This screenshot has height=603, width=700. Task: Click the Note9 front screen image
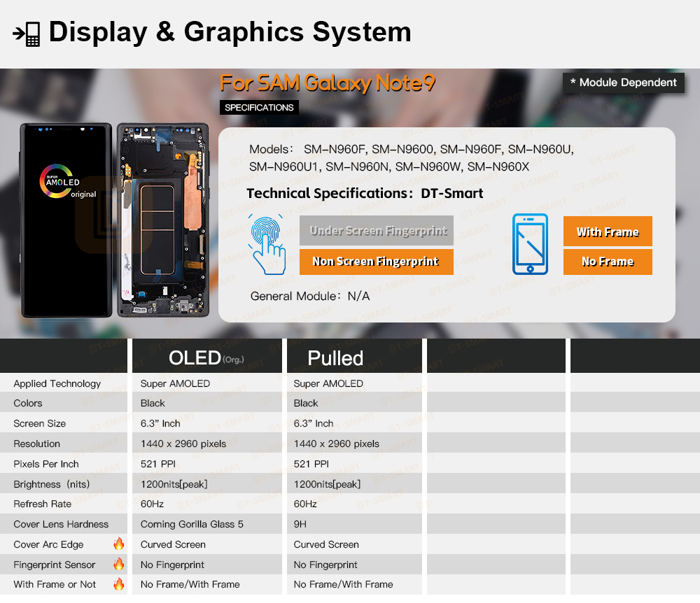click(66, 220)
